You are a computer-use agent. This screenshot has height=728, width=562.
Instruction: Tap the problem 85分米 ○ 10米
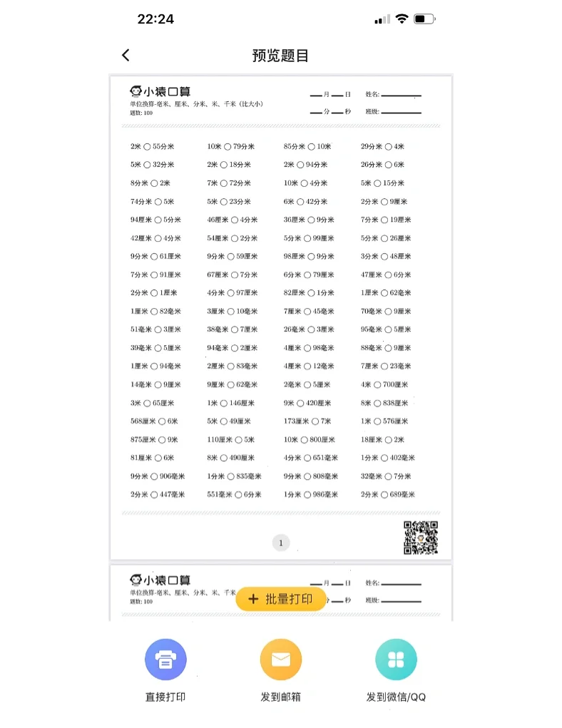click(307, 146)
